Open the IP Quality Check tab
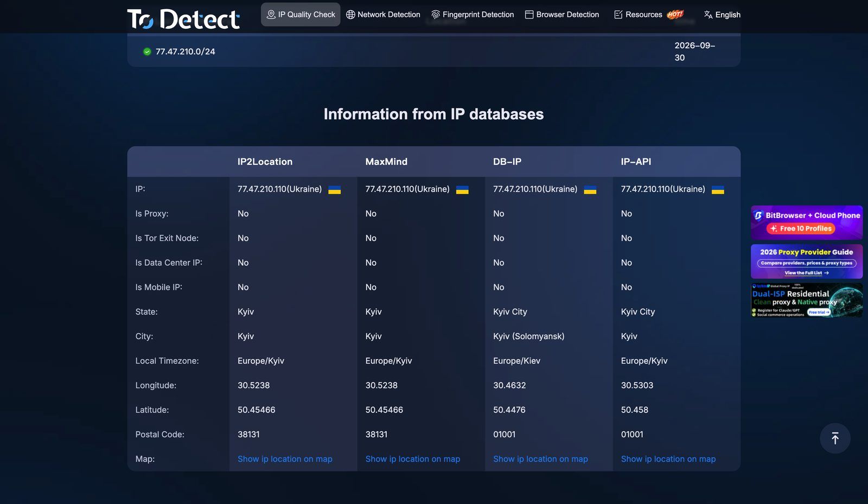The image size is (868, 504). click(301, 15)
